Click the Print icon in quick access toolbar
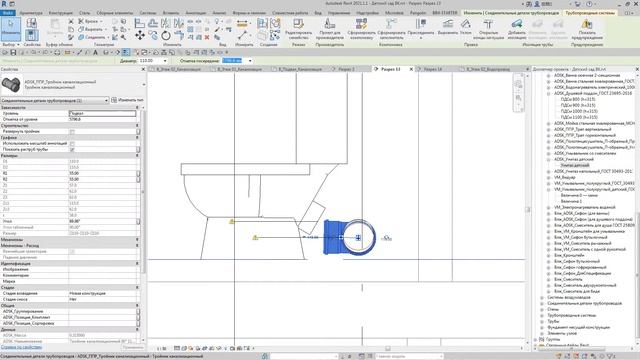Viewport: 640px width, 360px height. click(x=57, y=53)
